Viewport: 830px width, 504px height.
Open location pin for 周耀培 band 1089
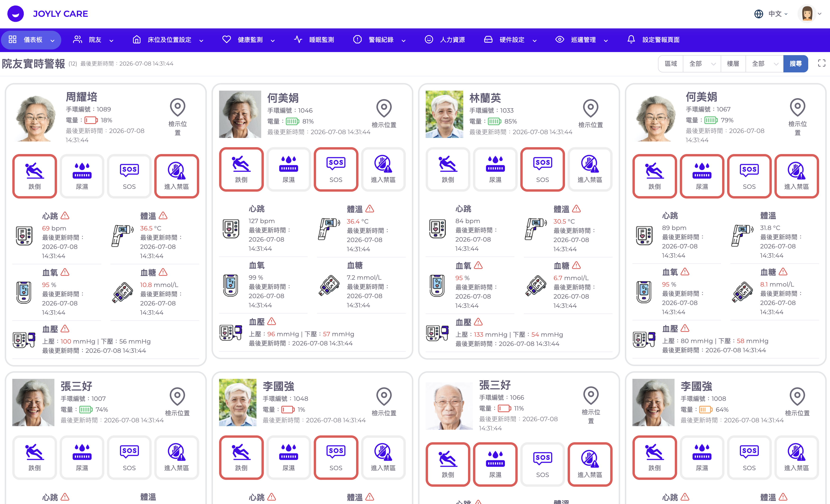coord(177,108)
